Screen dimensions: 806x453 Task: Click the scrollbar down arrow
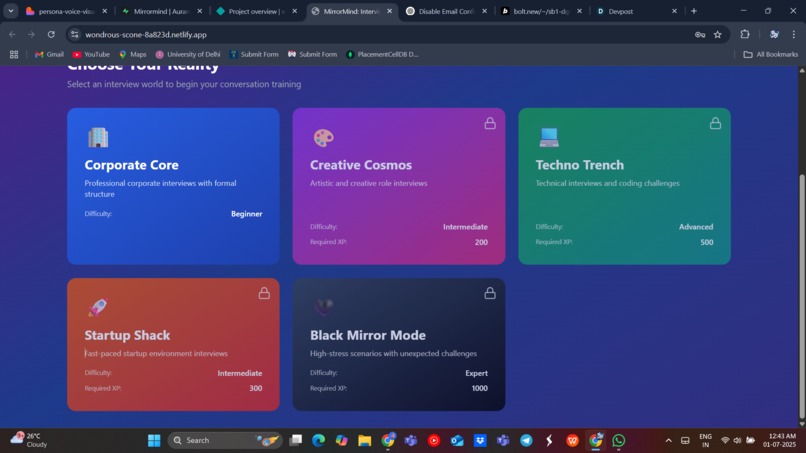tap(802, 424)
